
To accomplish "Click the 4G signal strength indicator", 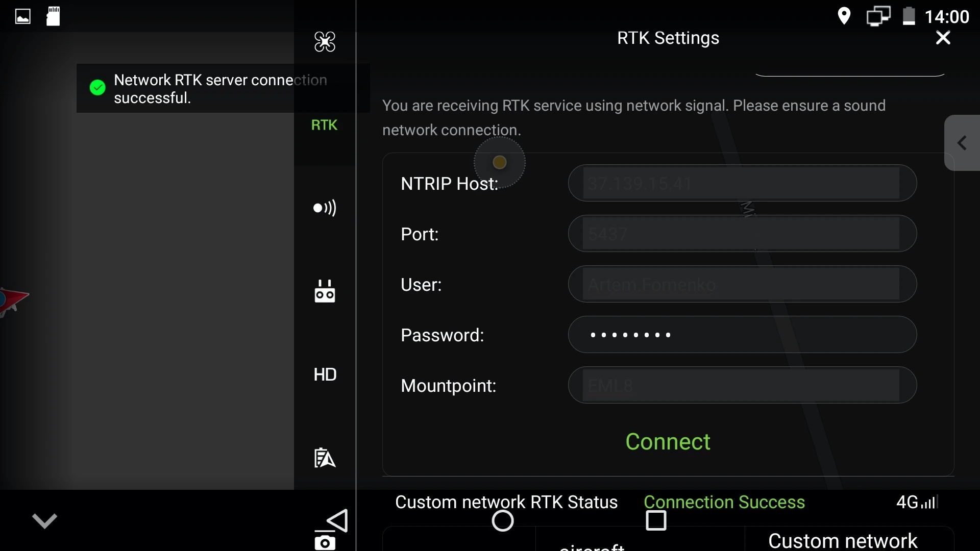I will 916,503.
